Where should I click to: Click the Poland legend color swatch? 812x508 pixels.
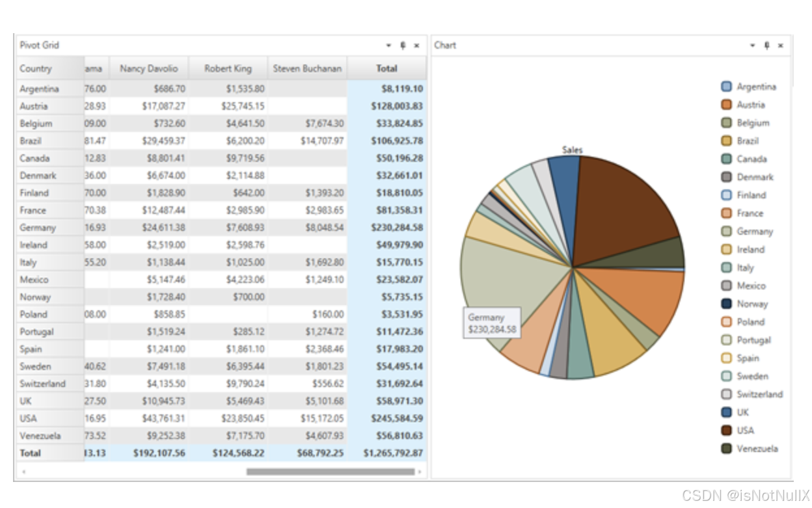pyautogui.click(x=727, y=322)
